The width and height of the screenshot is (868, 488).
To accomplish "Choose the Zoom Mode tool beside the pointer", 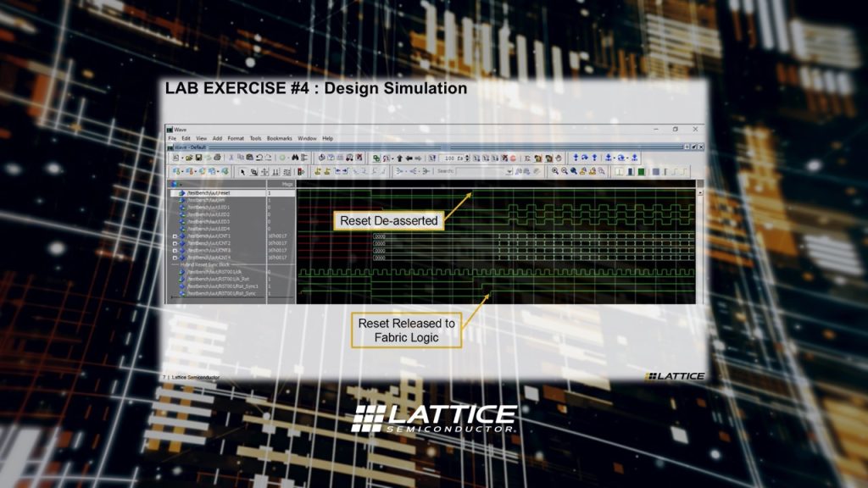I will (253, 172).
